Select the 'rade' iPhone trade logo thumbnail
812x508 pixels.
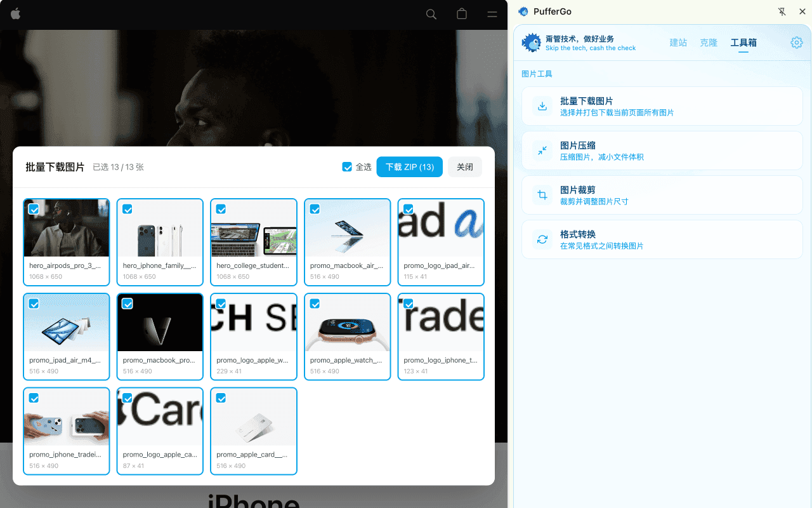point(441,323)
